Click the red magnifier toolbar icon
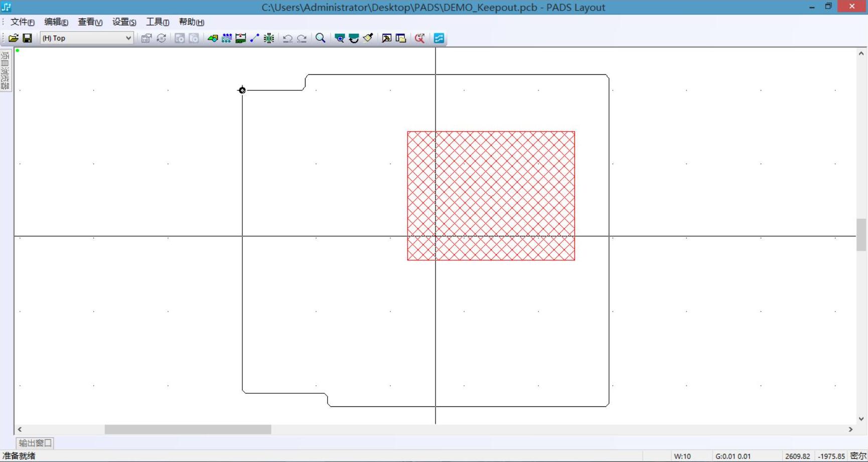This screenshot has width=868, height=462. (x=420, y=38)
